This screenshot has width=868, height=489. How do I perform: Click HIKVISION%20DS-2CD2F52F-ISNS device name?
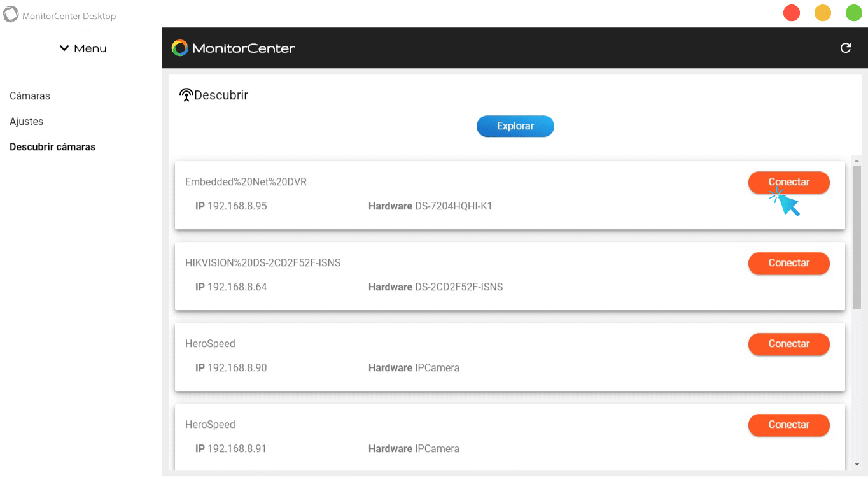(263, 263)
